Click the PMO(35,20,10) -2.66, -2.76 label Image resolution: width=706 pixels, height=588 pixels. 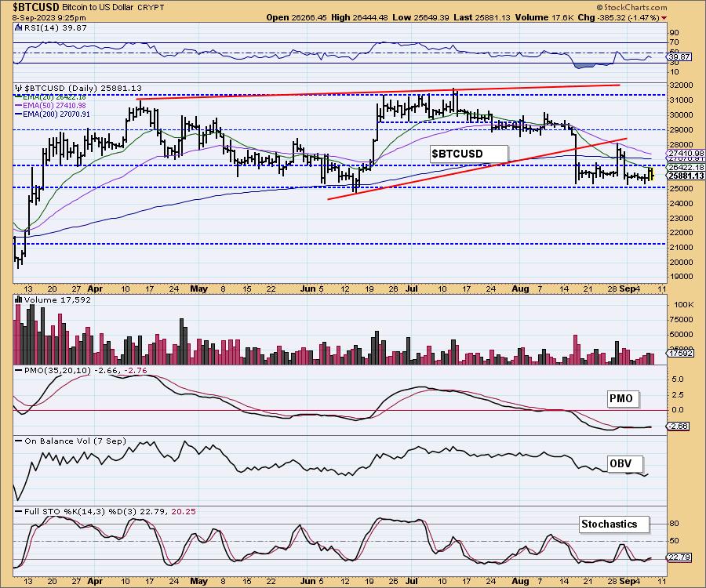(86, 370)
